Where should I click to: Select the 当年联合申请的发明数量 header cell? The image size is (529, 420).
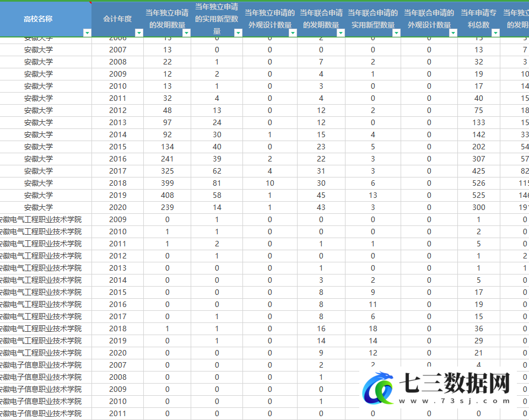tap(321, 19)
